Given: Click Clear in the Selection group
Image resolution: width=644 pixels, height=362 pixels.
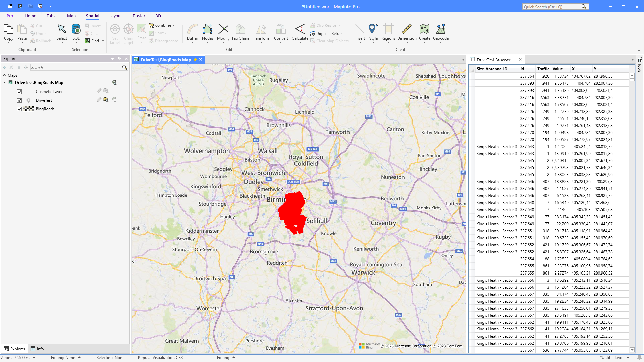Looking at the screenshot, I should click(93, 33).
